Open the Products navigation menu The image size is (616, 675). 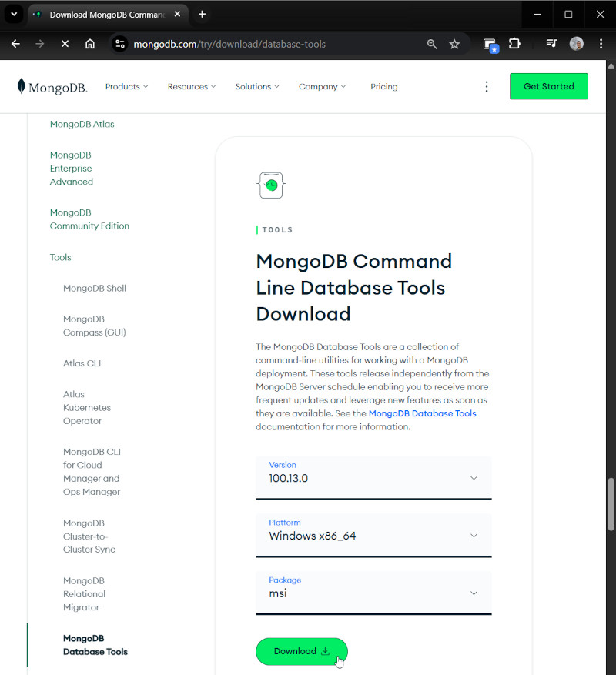[x=126, y=87]
